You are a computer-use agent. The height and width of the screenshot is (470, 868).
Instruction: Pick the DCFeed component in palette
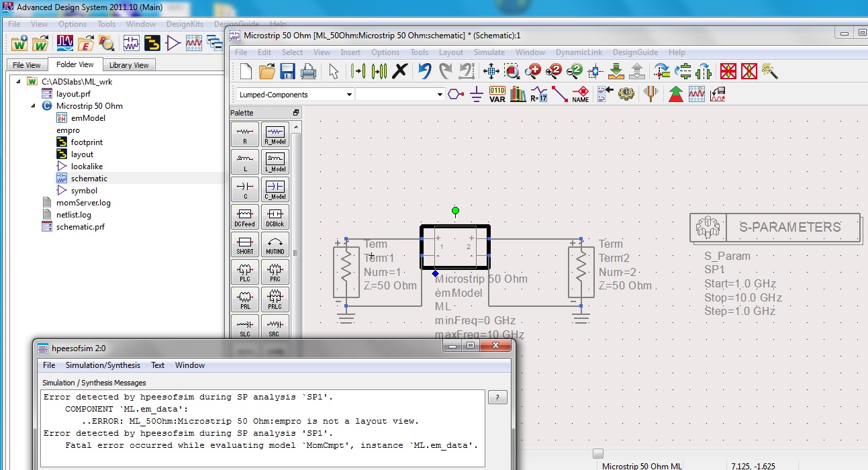pyautogui.click(x=245, y=217)
